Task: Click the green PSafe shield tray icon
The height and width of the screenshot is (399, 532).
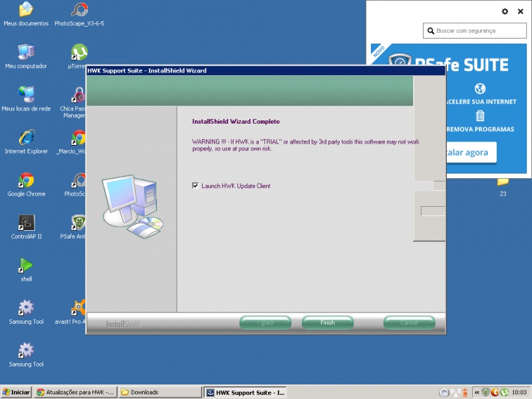Action: tap(486, 392)
